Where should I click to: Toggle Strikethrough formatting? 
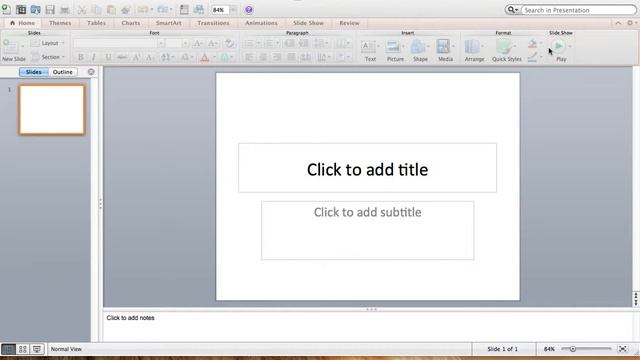pos(122,58)
